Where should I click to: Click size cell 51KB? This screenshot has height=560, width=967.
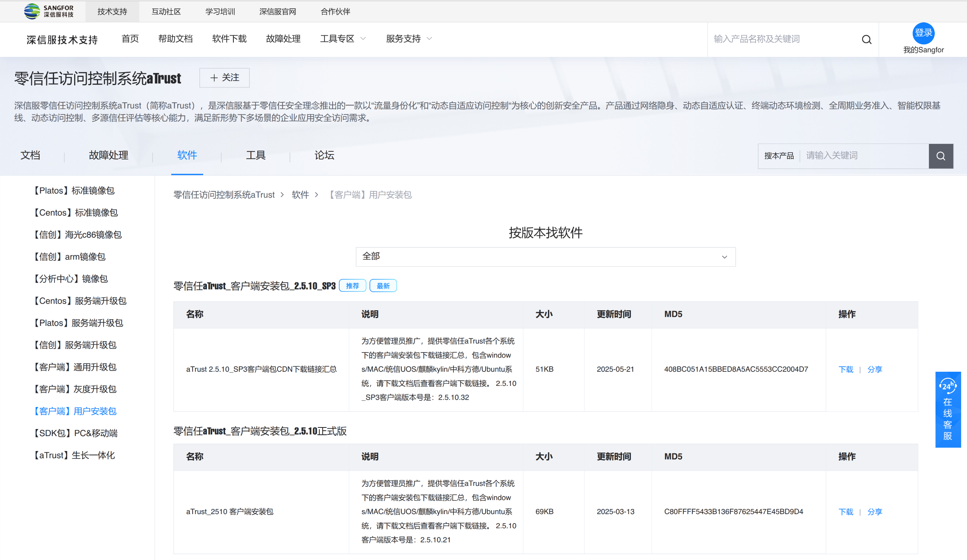[x=545, y=369]
